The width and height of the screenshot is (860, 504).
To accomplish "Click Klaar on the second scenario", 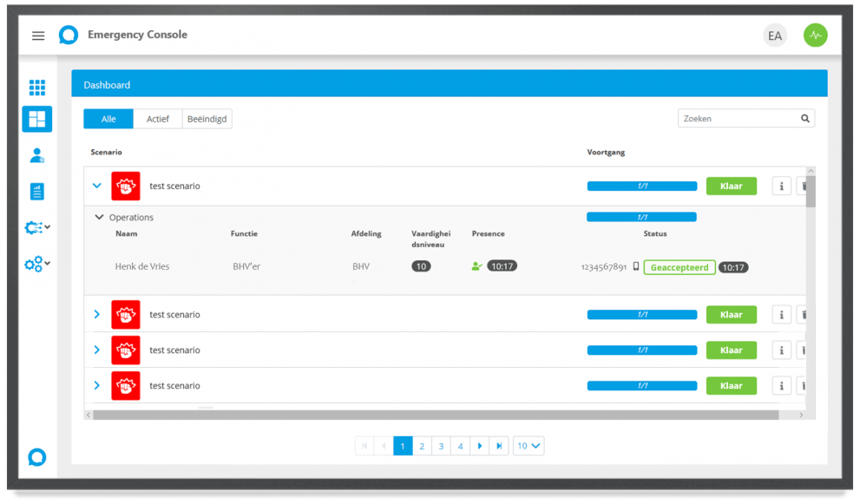I will click(x=731, y=314).
